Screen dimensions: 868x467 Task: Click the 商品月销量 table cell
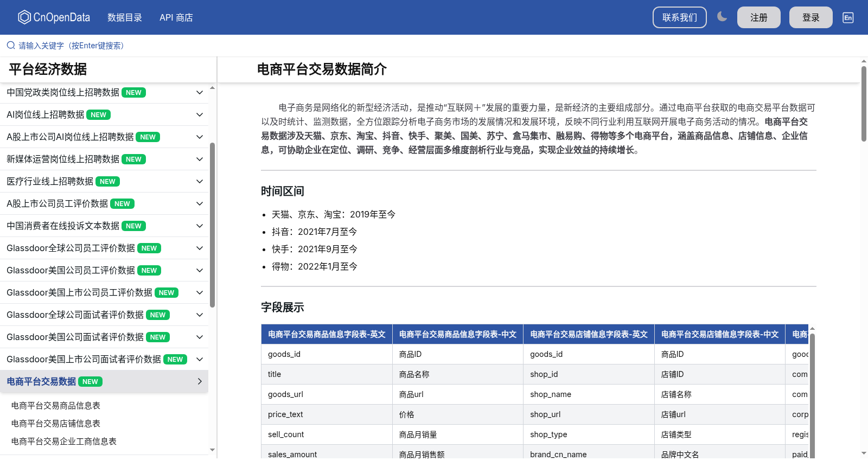[458, 434]
